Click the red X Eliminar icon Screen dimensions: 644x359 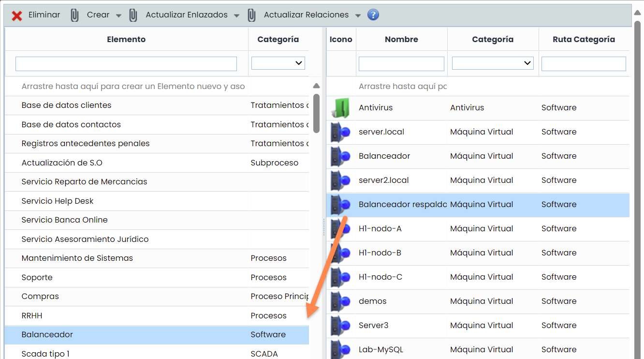point(17,15)
